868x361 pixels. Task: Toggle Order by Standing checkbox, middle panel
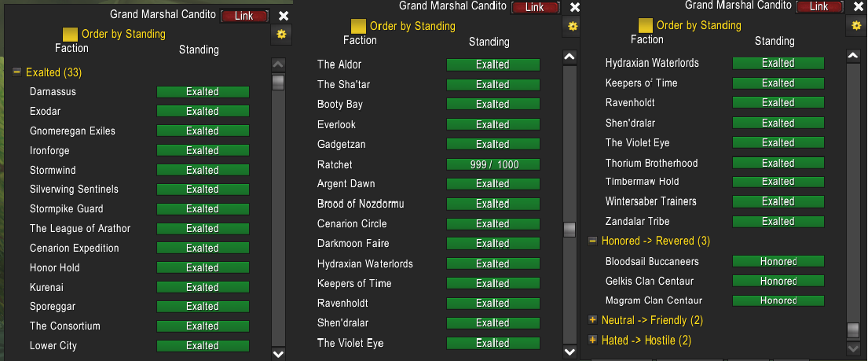(x=359, y=26)
